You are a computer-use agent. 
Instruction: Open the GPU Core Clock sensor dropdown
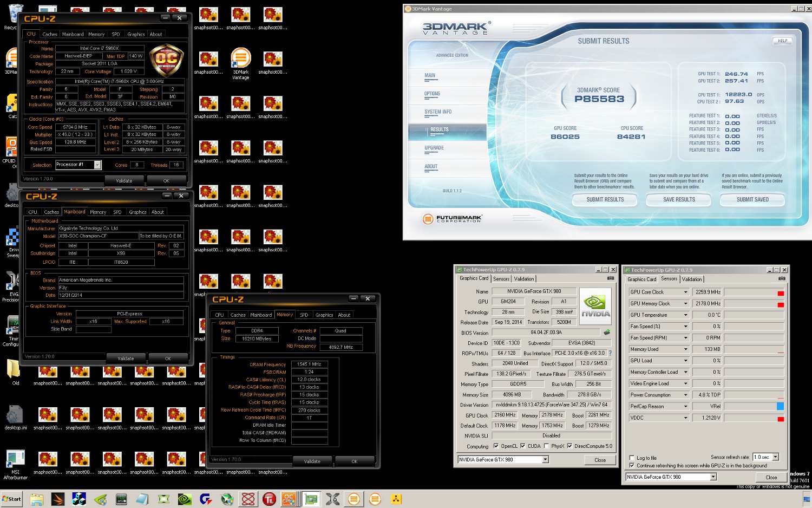[x=685, y=292]
